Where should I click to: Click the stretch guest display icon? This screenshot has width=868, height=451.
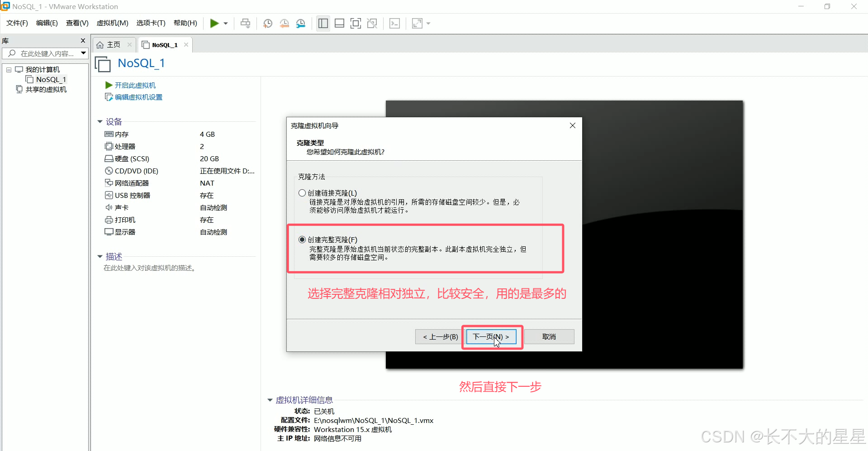click(417, 23)
